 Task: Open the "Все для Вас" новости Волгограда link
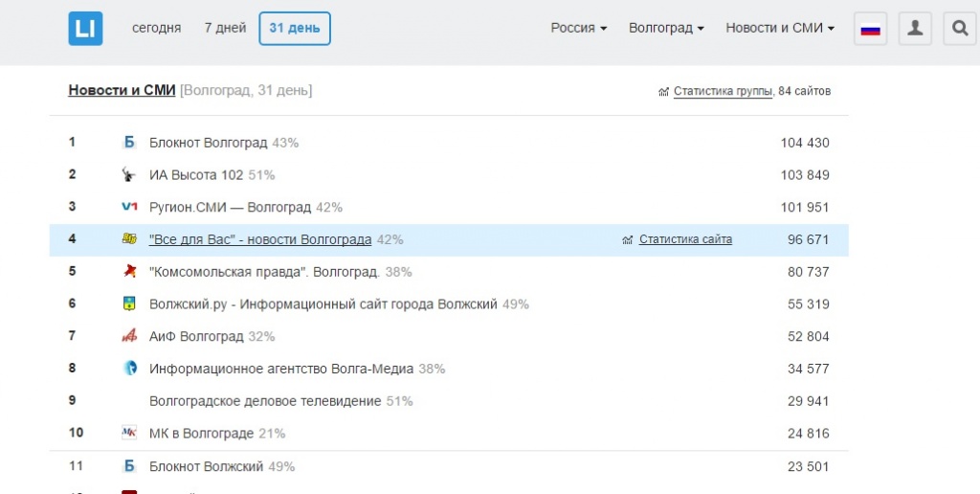pos(260,239)
